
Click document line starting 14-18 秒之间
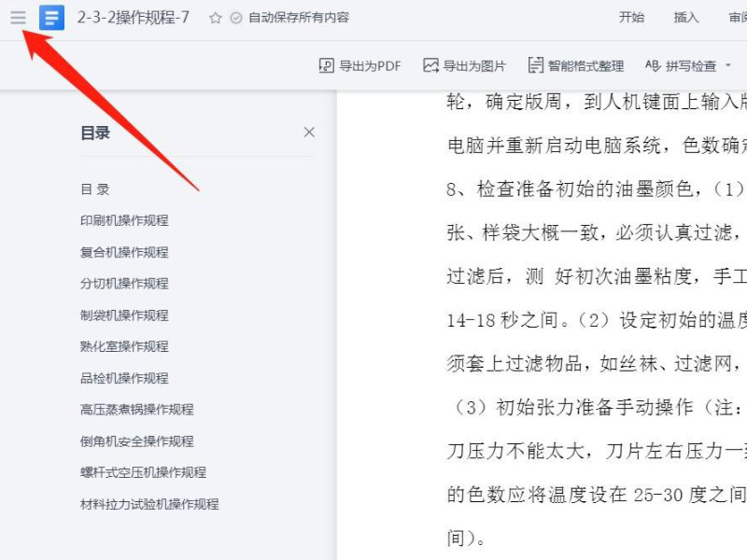pos(597,320)
